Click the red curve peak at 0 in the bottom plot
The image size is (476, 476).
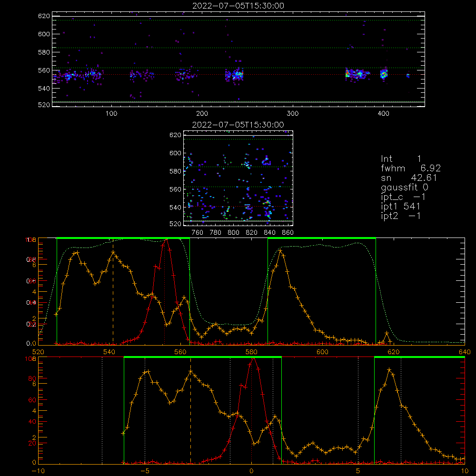coord(254,359)
